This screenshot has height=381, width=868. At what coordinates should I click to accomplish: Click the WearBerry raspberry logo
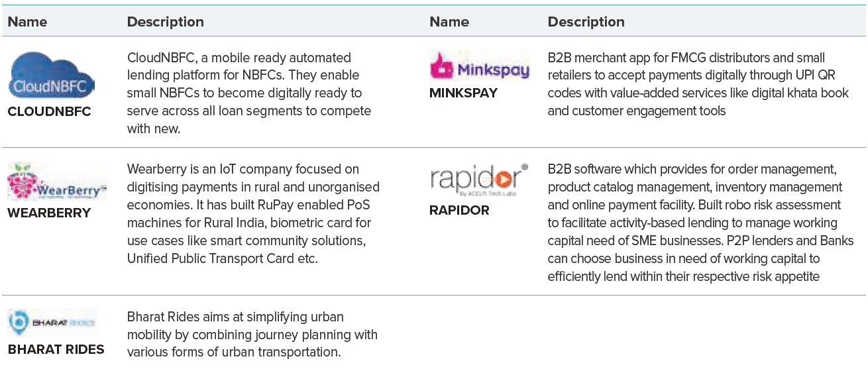pos(57,182)
